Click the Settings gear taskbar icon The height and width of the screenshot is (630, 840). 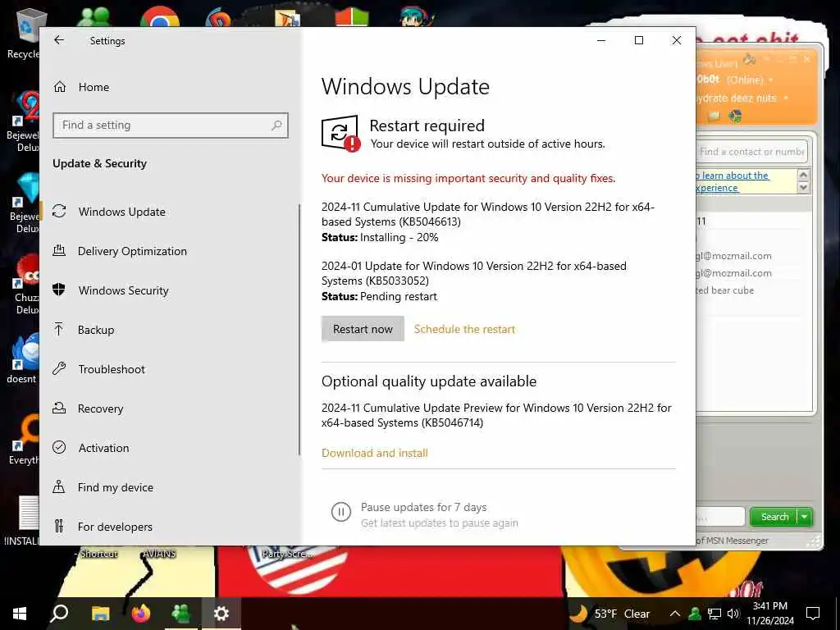coord(221,614)
